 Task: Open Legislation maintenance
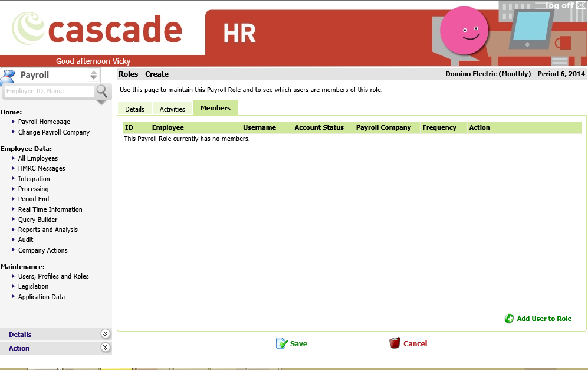click(34, 286)
